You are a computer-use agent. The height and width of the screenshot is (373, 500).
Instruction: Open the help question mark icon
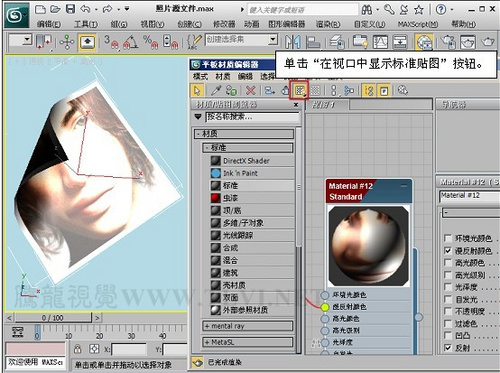(x=441, y=9)
